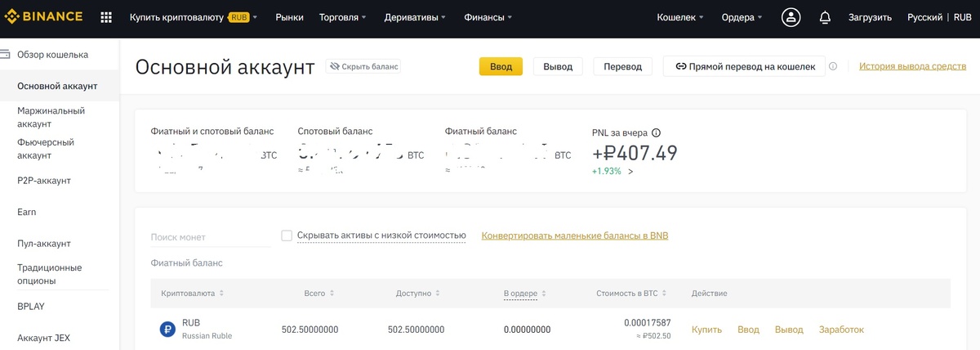The height and width of the screenshot is (350, 980).
Task: Click Купить in the RUB row
Action: (x=707, y=330)
